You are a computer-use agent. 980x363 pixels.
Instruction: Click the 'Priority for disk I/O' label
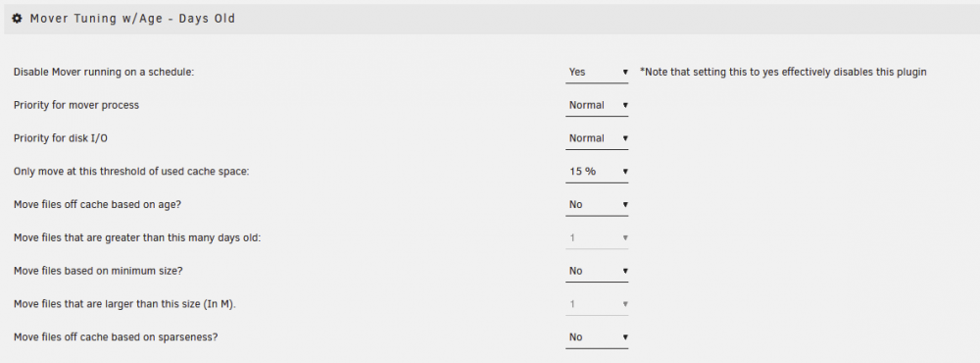click(x=61, y=138)
